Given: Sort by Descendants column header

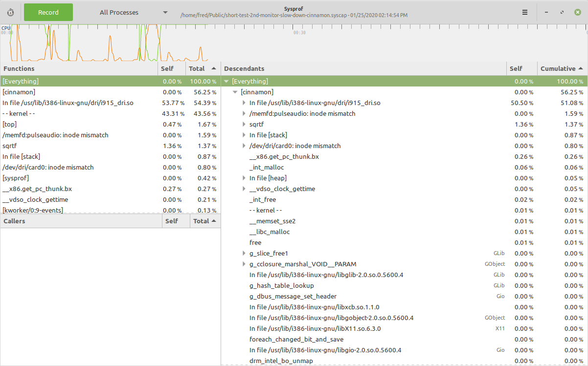Looking at the screenshot, I should 363,69.
